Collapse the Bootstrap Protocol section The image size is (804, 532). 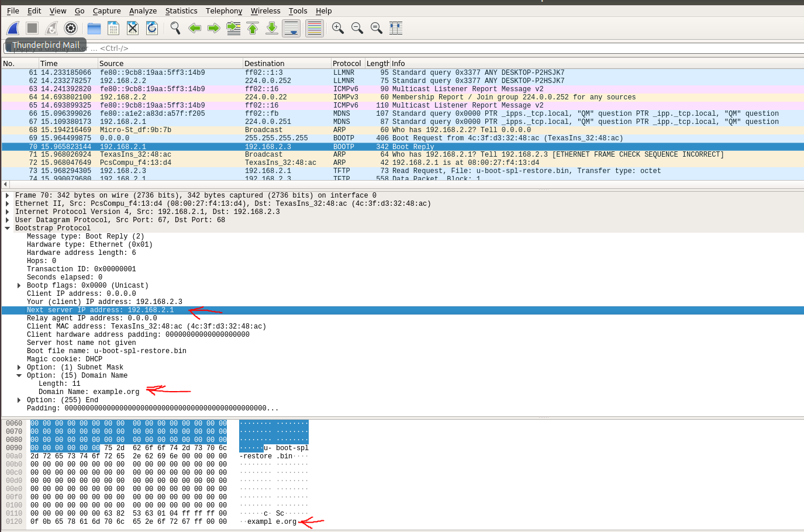pyautogui.click(x=7, y=229)
